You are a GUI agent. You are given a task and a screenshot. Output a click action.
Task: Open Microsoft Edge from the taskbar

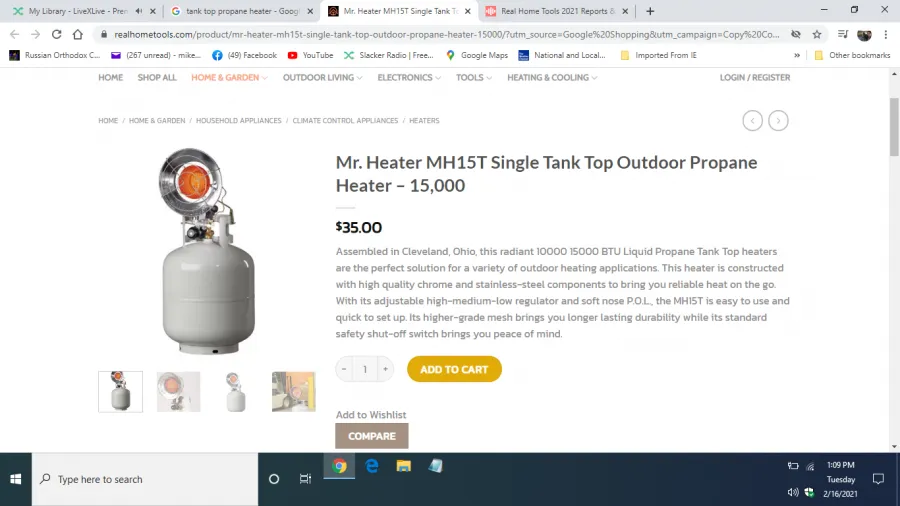pos(372,466)
